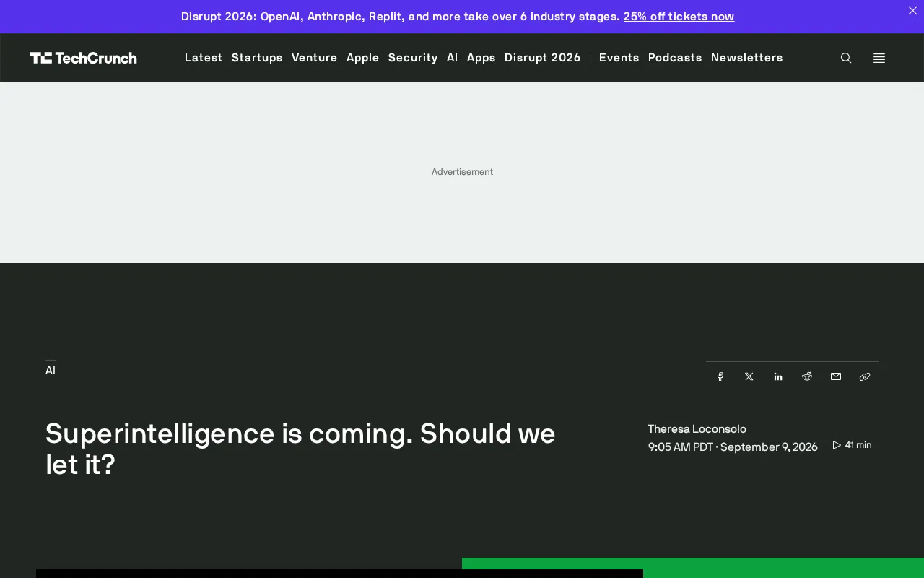The image size is (924, 578).
Task: Open author Theresa Loconsolo's profile
Action: [697, 429]
